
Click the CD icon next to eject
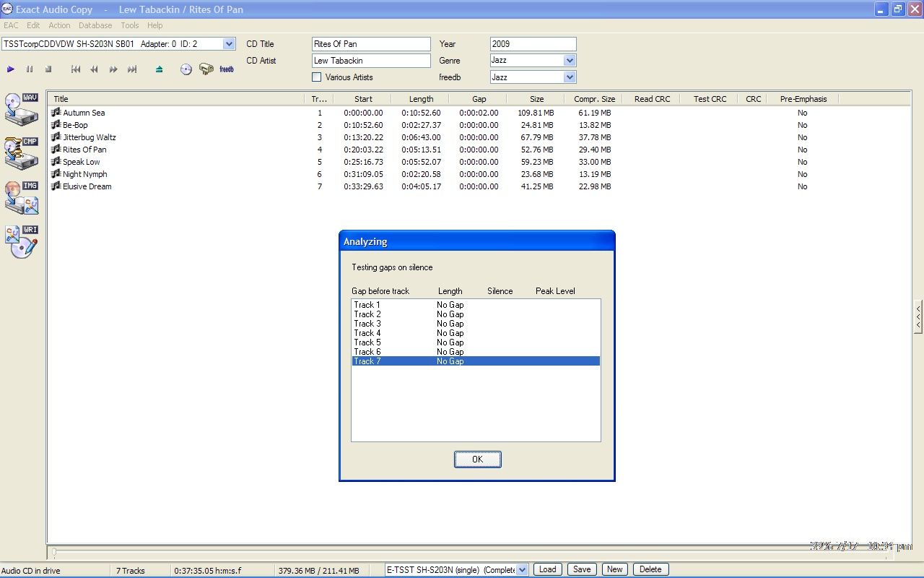coord(186,69)
